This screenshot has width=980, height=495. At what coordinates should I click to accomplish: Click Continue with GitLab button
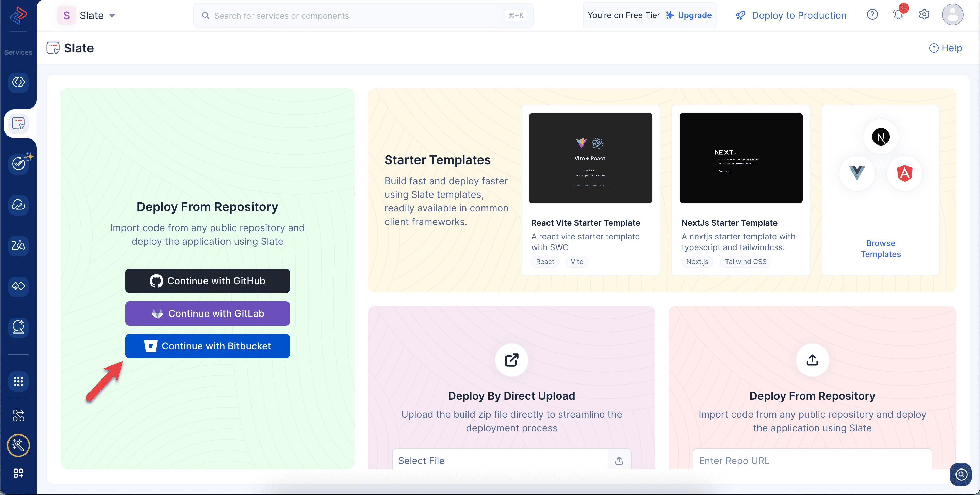[x=207, y=313]
